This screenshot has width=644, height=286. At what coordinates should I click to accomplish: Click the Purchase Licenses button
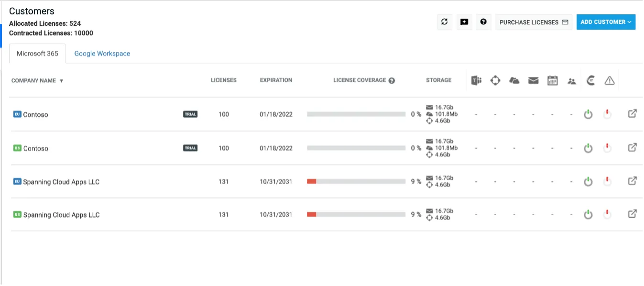pyautogui.click(x=534, y=22)
